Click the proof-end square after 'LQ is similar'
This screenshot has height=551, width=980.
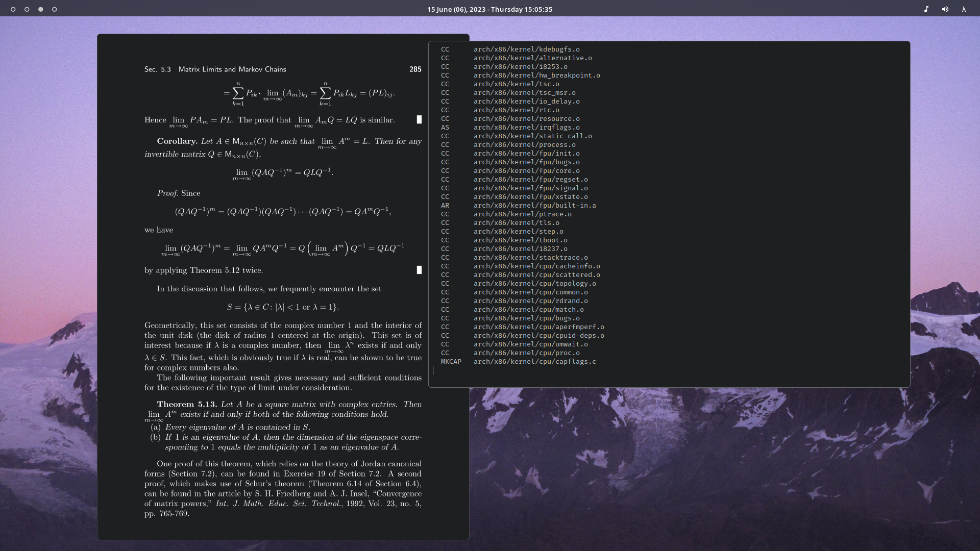pyautogui.click(x=419, y=119)
